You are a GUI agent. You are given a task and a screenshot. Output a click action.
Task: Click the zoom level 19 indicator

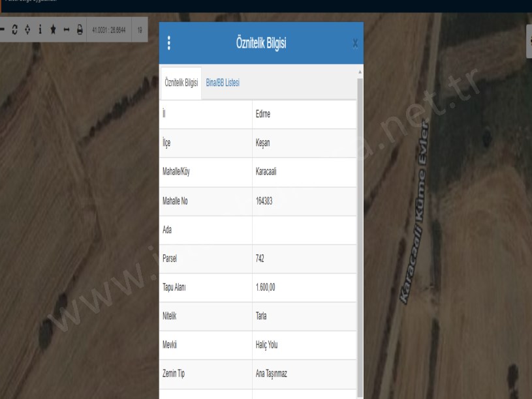tap(140, 30)
